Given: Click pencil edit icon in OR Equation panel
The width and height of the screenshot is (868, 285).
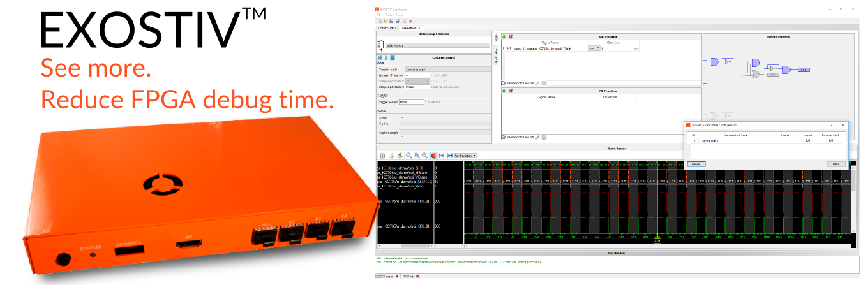Looking at the screenshot, I should pyautogui.click(x=537, y=137).
